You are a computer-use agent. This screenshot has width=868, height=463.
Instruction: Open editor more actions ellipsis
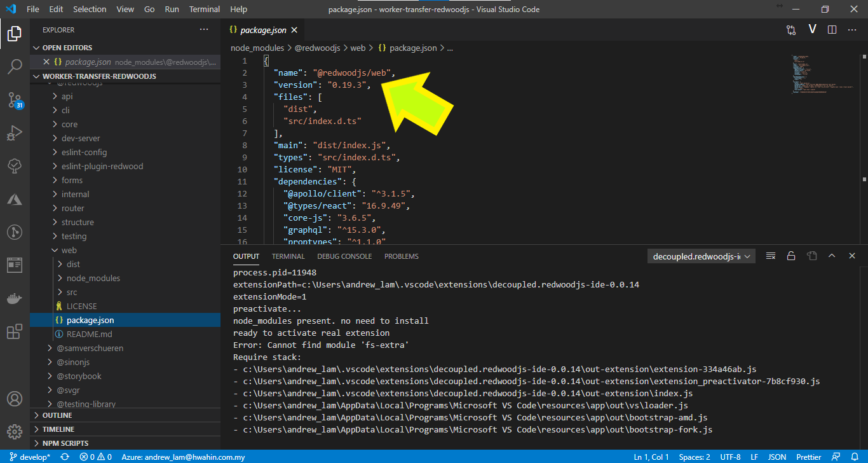[852, 30]
